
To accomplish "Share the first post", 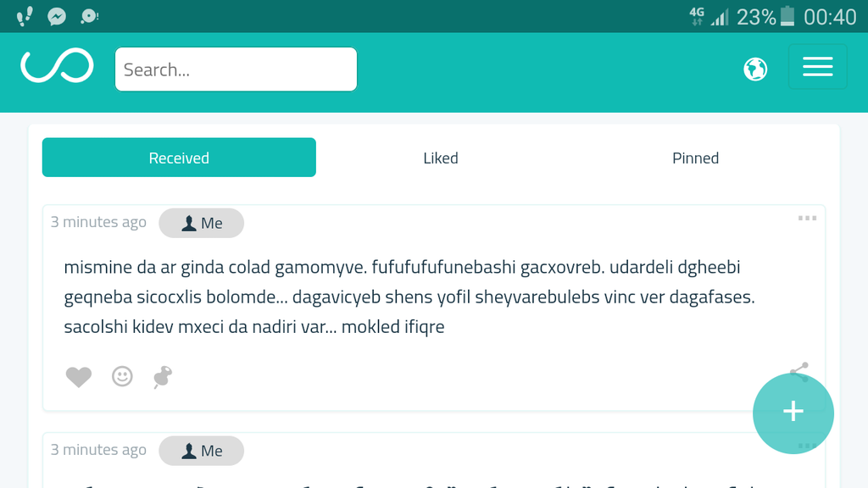I will tap(798, 369).
